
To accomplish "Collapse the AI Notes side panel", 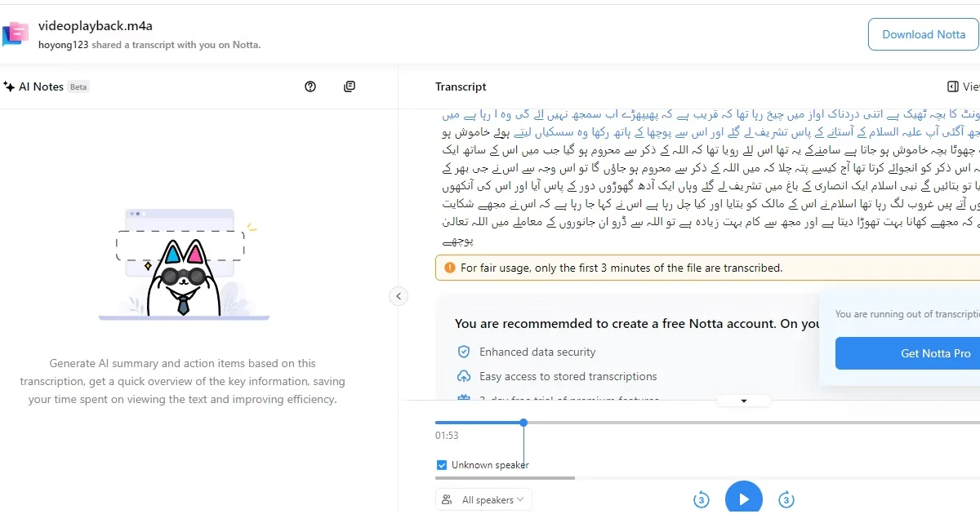I will (399, 296).
